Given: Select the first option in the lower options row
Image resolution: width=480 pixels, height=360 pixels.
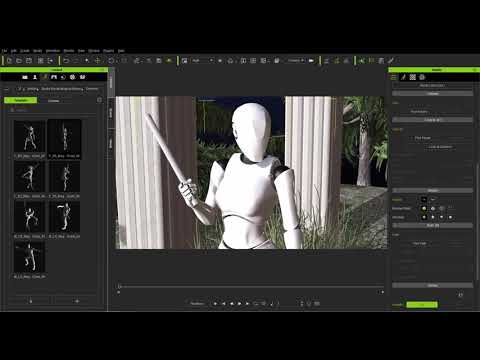Looking at the screenshot, I should [424, 217].
